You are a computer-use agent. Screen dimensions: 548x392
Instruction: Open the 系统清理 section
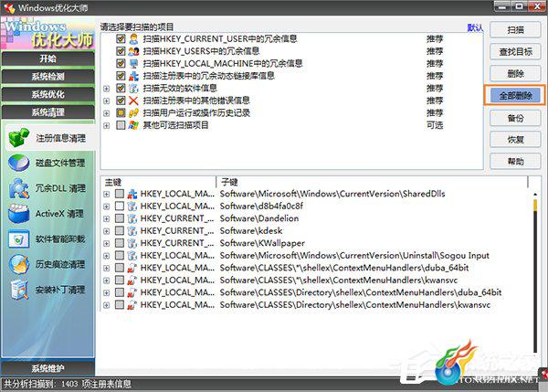(x=47, y=111)
